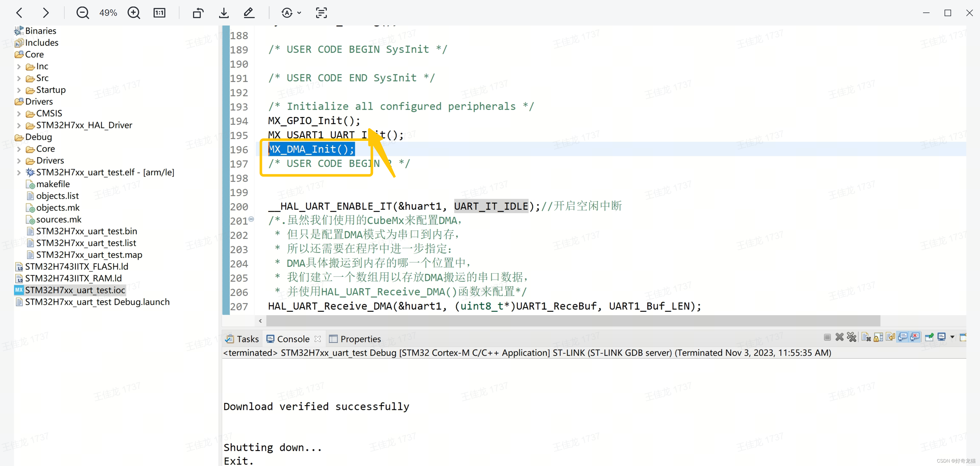Expand the Startup folder
This screenshot has width=980, height=466.
[x=19, y=90]
